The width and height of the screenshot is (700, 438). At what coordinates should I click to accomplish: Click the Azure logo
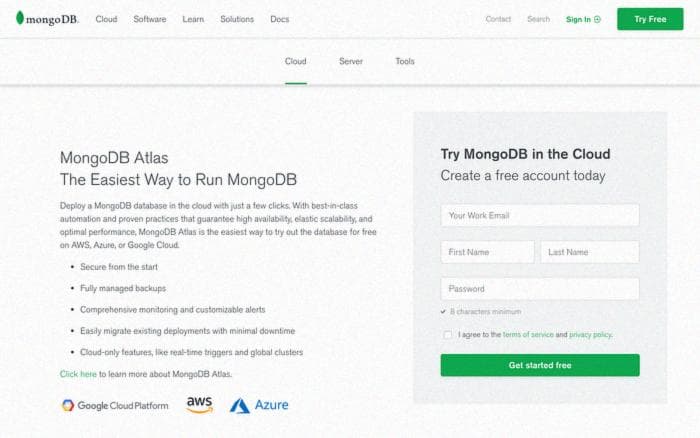tap(259, 405)
